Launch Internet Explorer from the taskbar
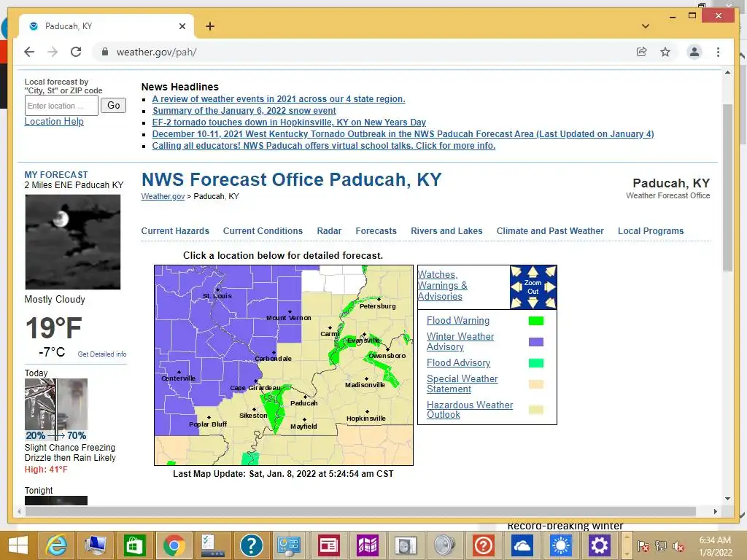This screenshot has width=747, height=560. (x=56, y=545)
